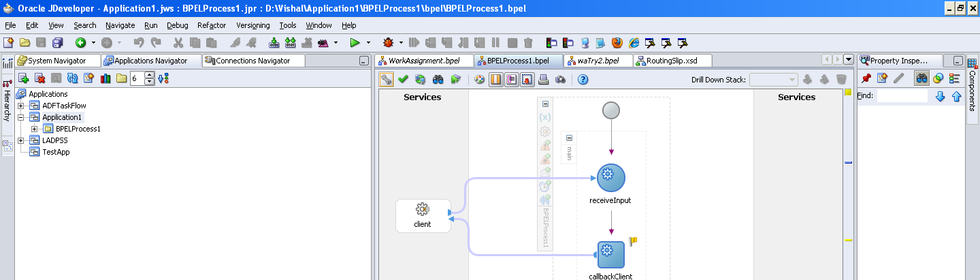Click the New file toolbar icon
This screenshot has width=980, height=280.
point(10,42)
